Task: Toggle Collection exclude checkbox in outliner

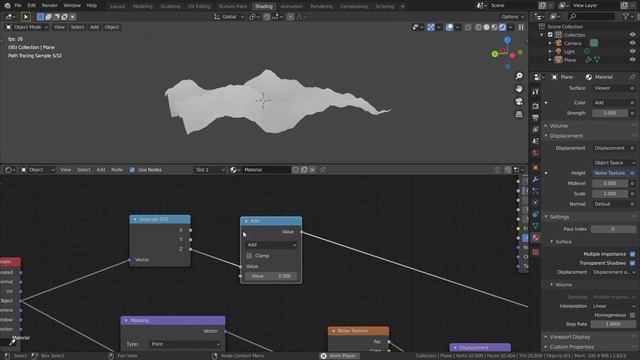Action: 550,35
